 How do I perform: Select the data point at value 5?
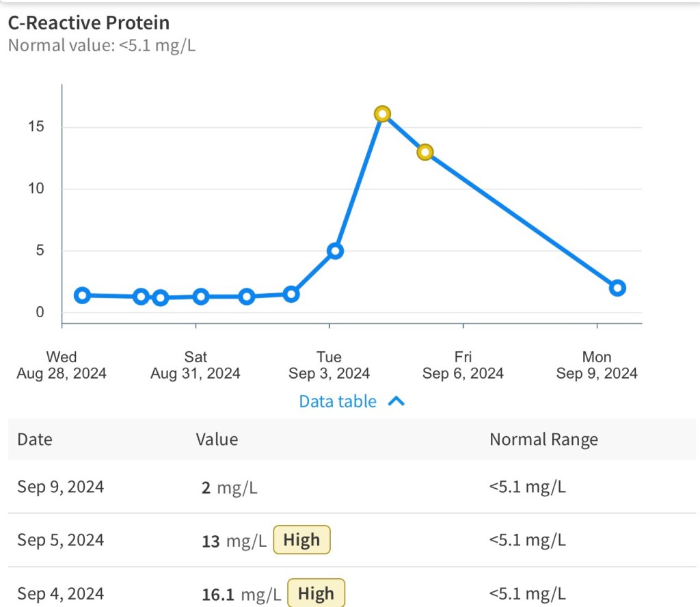click(x=335, y=251)
